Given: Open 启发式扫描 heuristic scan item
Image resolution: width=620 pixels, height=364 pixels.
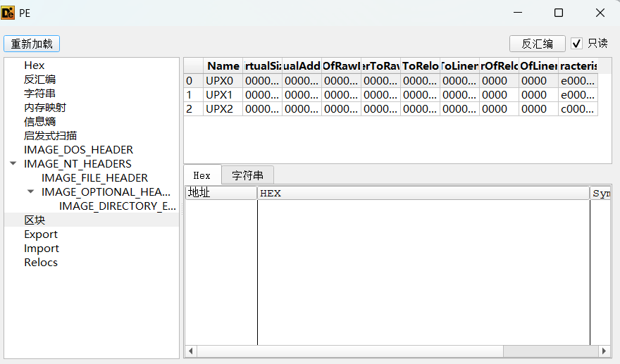Looking at the screenshot, I should coord(50,136).
